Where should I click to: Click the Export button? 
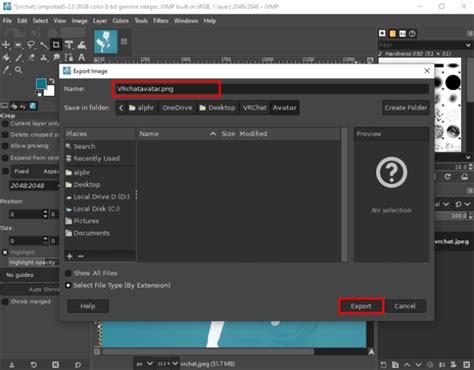point(361,306)
